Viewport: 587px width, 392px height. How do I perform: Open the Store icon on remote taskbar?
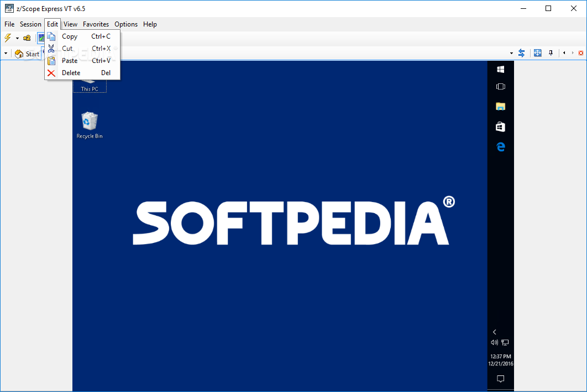[501, 127]
